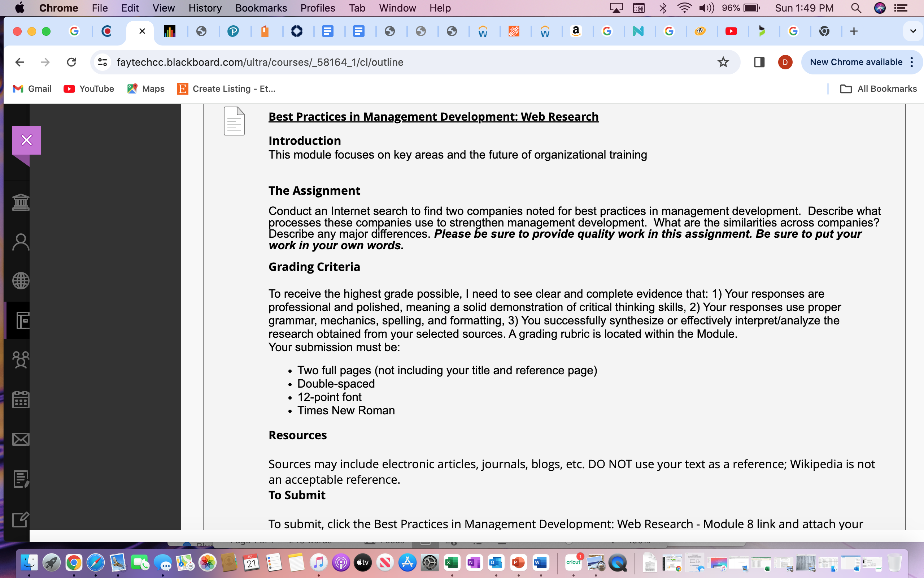924x578 pixels.
Task: Open the Wi-Fi status menu
Action: [684, 8]
